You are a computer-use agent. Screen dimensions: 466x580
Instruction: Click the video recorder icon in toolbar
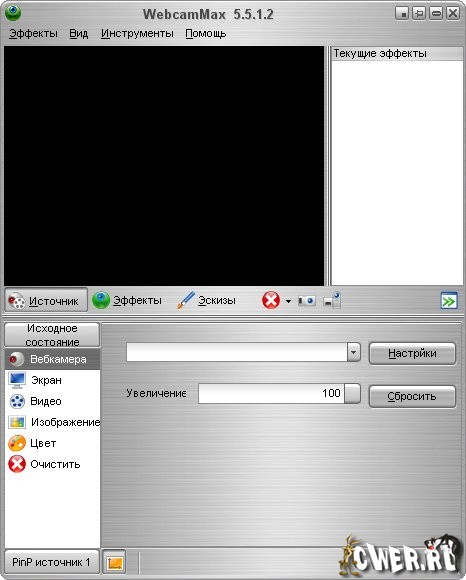[332, 300]
